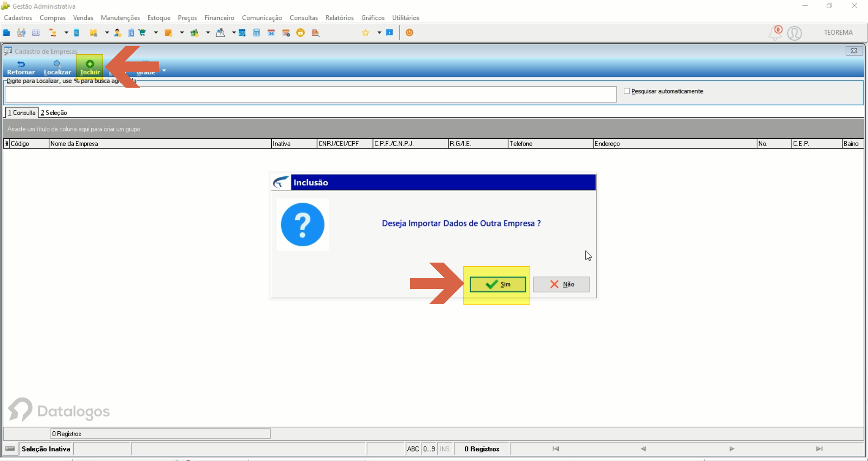Open the Manutenções menu
Screen dimensions: 868x461
pos(120,18)
